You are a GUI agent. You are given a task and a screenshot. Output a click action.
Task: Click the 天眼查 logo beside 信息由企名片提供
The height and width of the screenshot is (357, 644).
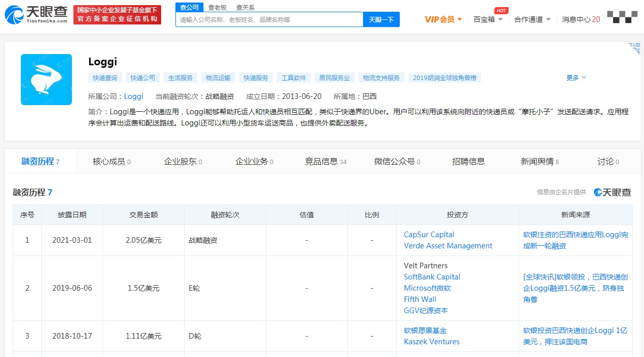pos(612,192)
